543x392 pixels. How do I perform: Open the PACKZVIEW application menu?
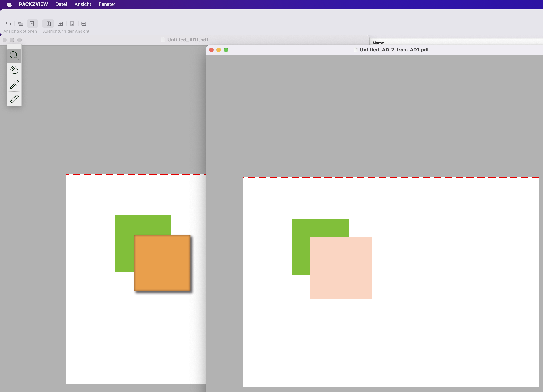coord(34,4)
